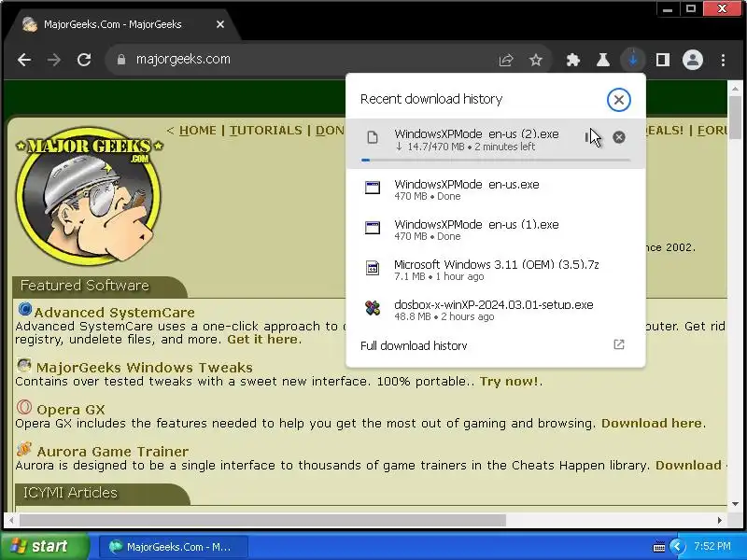This screenshot has height=560, width=747.
Task: Share this page via share icon
Action: click(x=506, y=60)
